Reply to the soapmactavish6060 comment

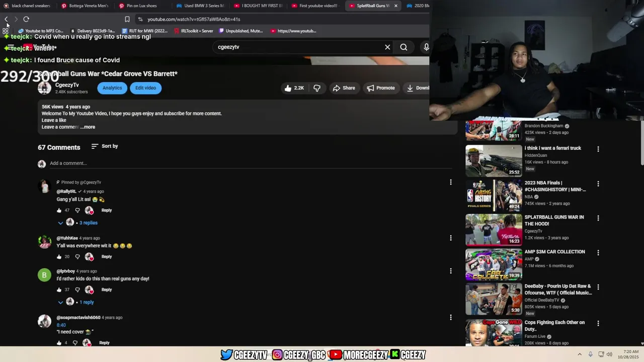(104, 343)
